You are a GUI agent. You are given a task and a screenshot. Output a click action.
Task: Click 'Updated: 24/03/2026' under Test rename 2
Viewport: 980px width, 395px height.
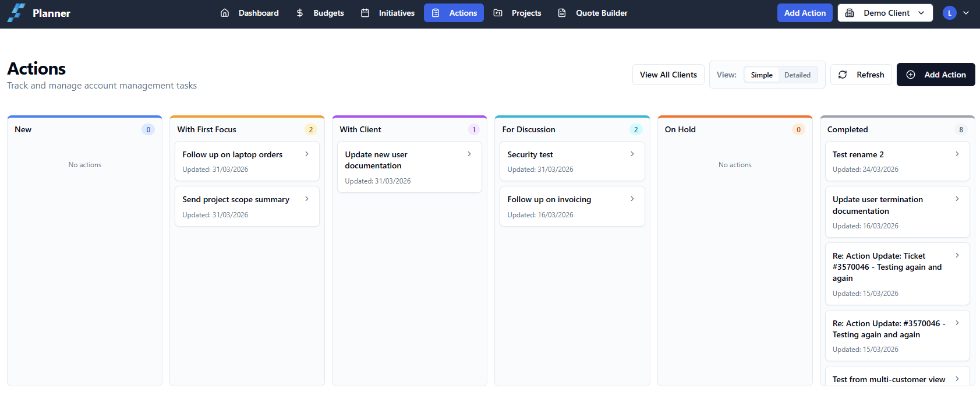point(865,170)
